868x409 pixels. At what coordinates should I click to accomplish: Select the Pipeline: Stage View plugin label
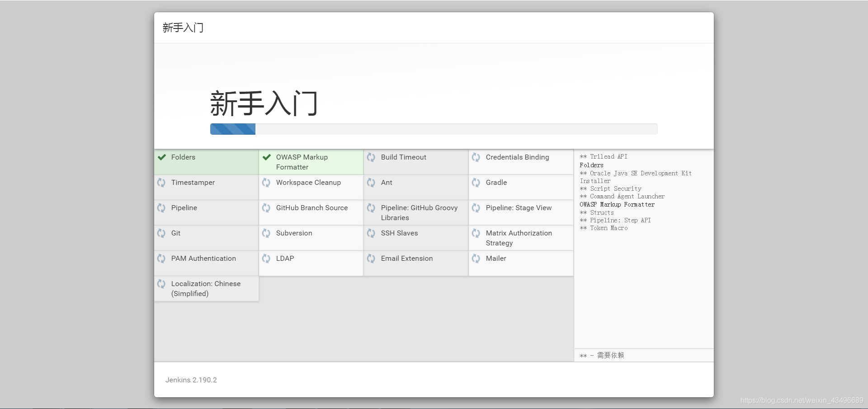click(519, 208)
